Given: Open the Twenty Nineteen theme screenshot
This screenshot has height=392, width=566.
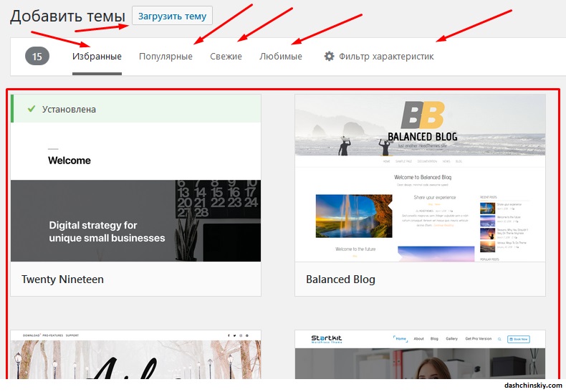Looking at the screenshot, I should pos(136,208).
